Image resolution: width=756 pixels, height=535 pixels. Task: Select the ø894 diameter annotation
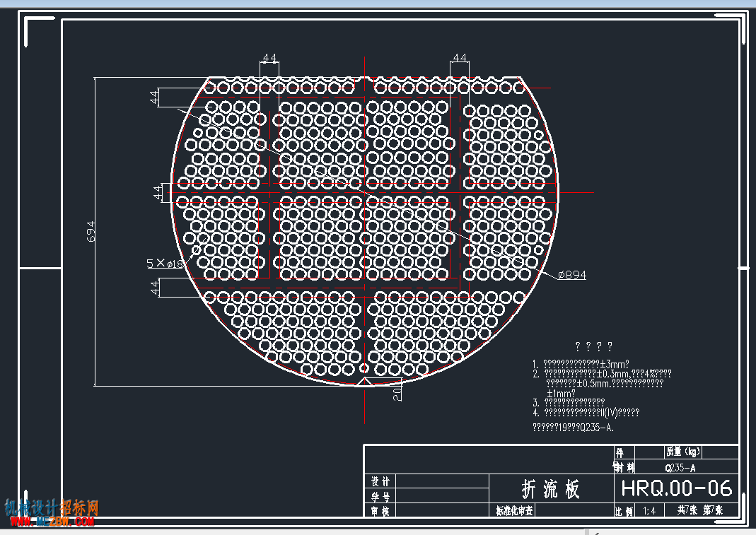[571, 275]
